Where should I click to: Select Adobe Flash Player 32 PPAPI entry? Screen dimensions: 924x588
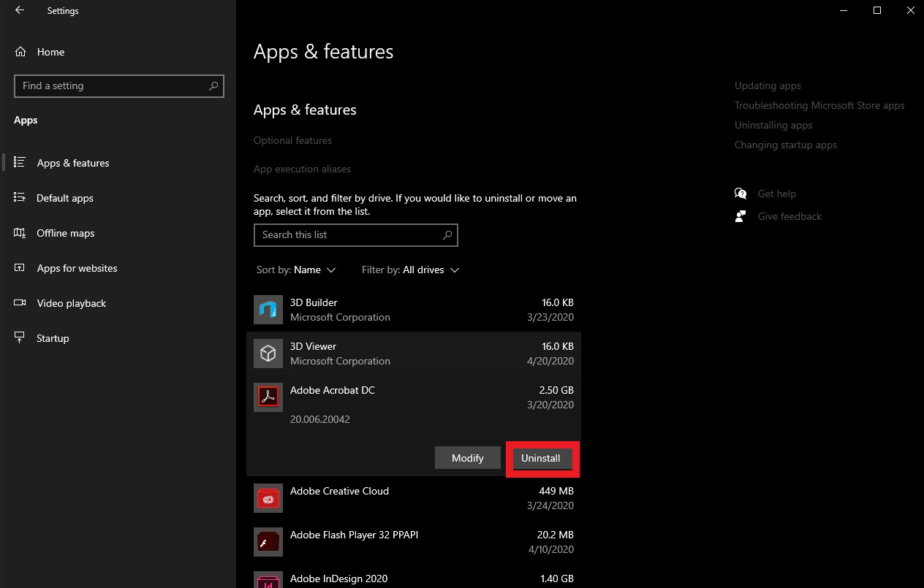(x=414, y=542)
